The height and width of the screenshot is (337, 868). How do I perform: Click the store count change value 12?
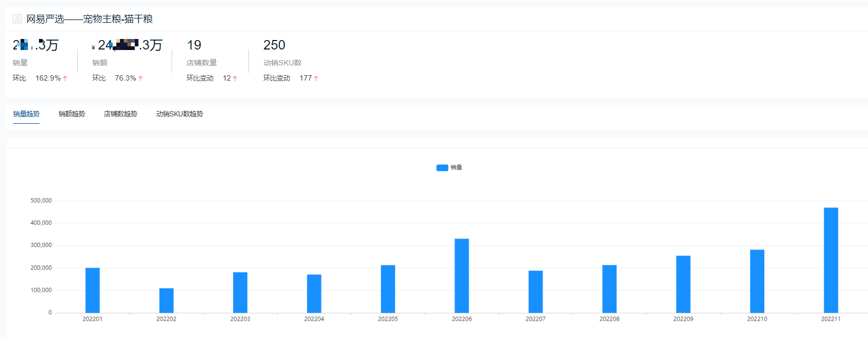[x=227, y=78]
